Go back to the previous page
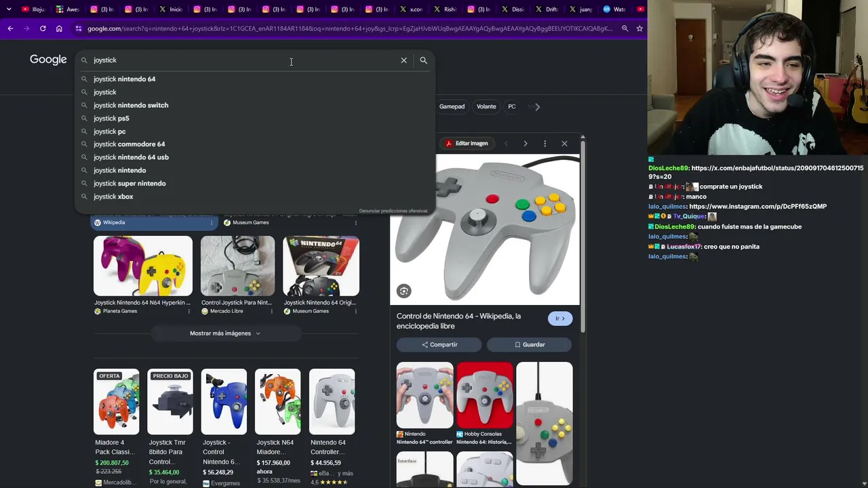Screen dimensions: 868x488 click(10, 28)
